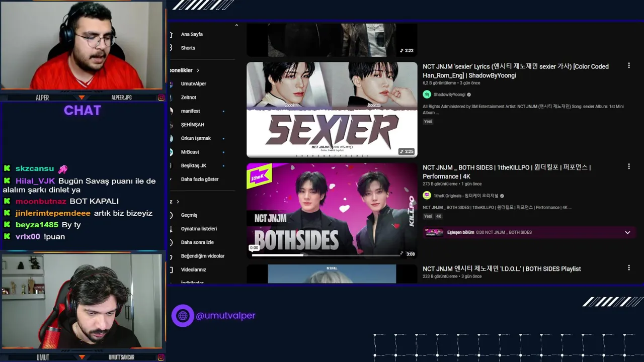
Task: Open Beşiktaş JK subscription channel
Action: 194,165
